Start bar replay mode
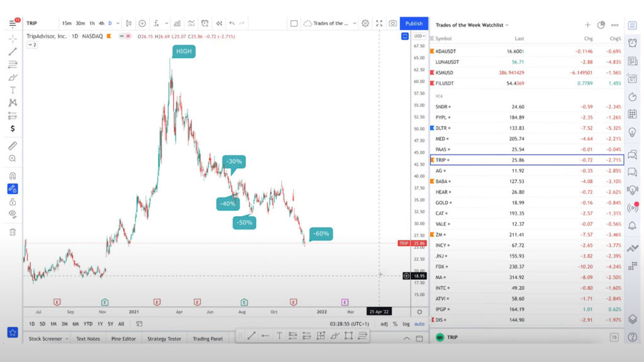The height and width of the screenshot is (362, 644). (x=219, y=23)
